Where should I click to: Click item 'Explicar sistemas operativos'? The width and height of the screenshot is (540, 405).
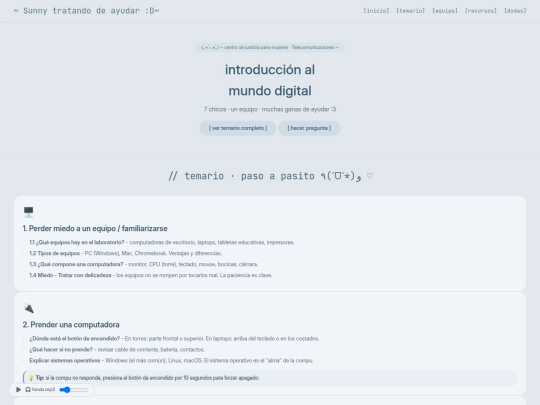pos(172,361)
